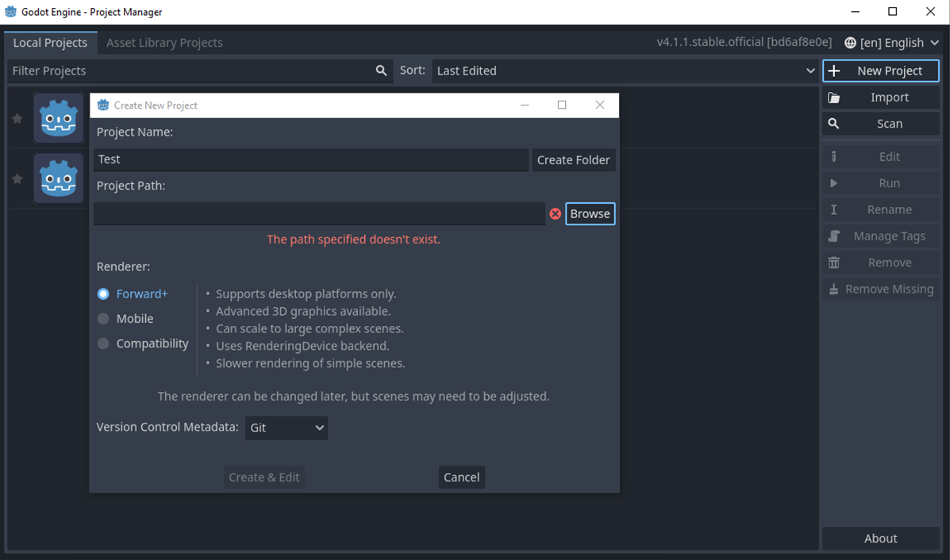Click the Manage Tags button

click(881, 236)
